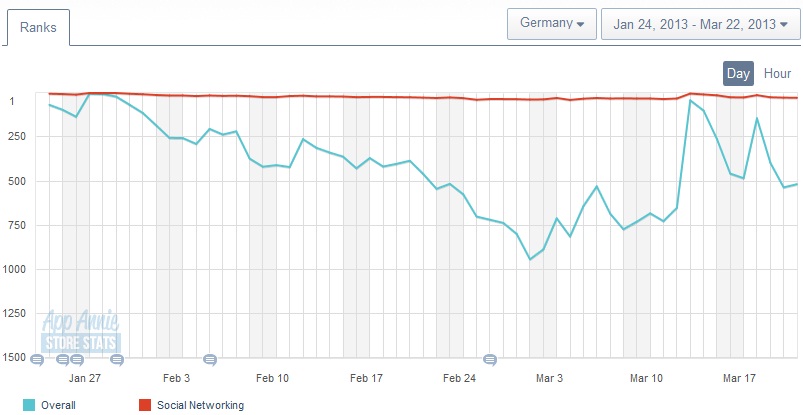Click the teal Overall legend color swatch
Image resolution: width=803 pixels, height=415 pixels.
(x=29, y=405)
